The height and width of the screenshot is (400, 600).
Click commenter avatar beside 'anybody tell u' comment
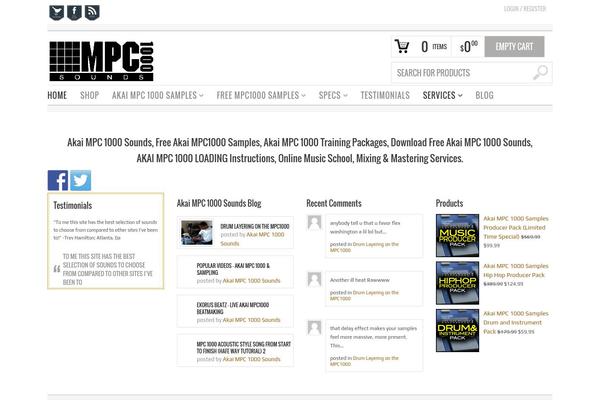315,222
